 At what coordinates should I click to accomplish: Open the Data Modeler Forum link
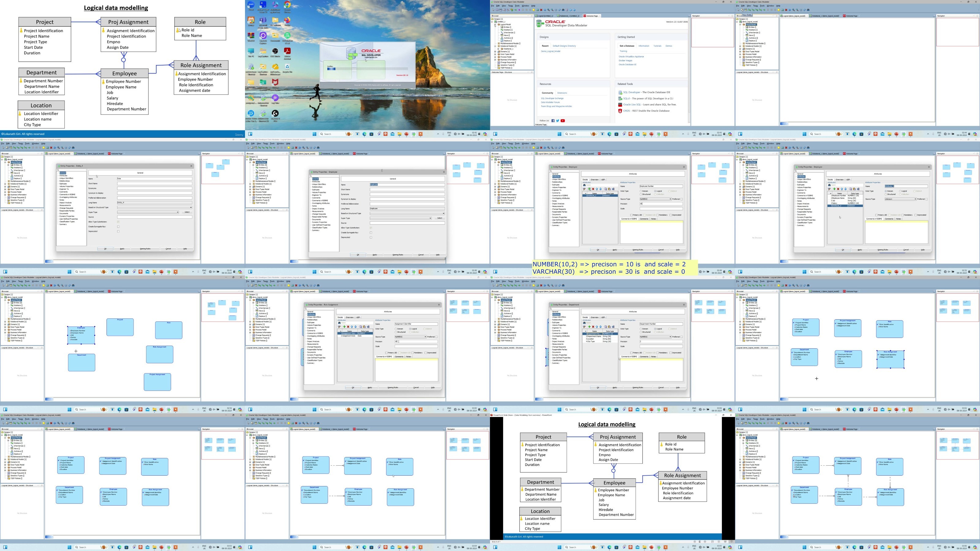pos(550,102)
